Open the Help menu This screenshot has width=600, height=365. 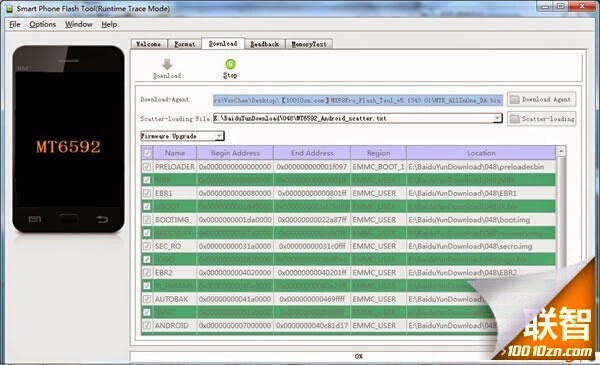pos(109,24)
